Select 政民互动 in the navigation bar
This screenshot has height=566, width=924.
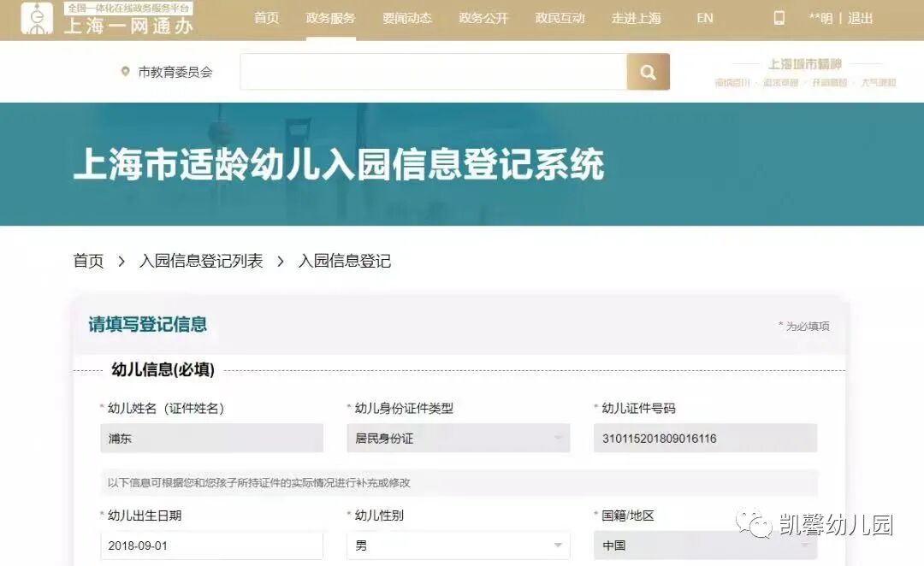point(560,17)
